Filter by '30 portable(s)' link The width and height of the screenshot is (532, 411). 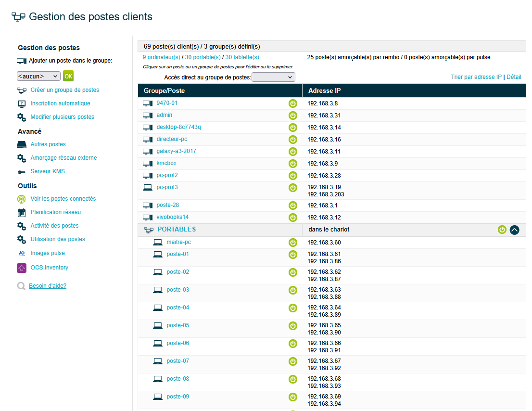203,57
